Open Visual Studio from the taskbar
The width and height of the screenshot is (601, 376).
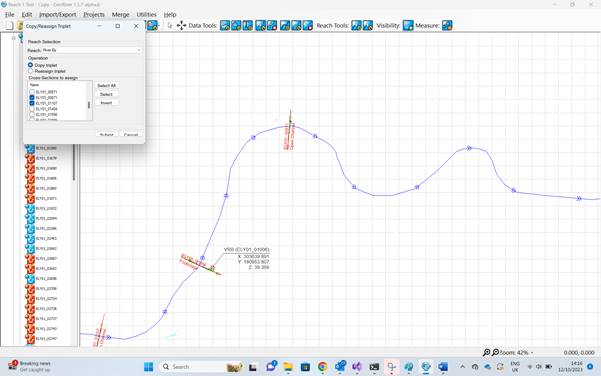[x=357, y=367]
